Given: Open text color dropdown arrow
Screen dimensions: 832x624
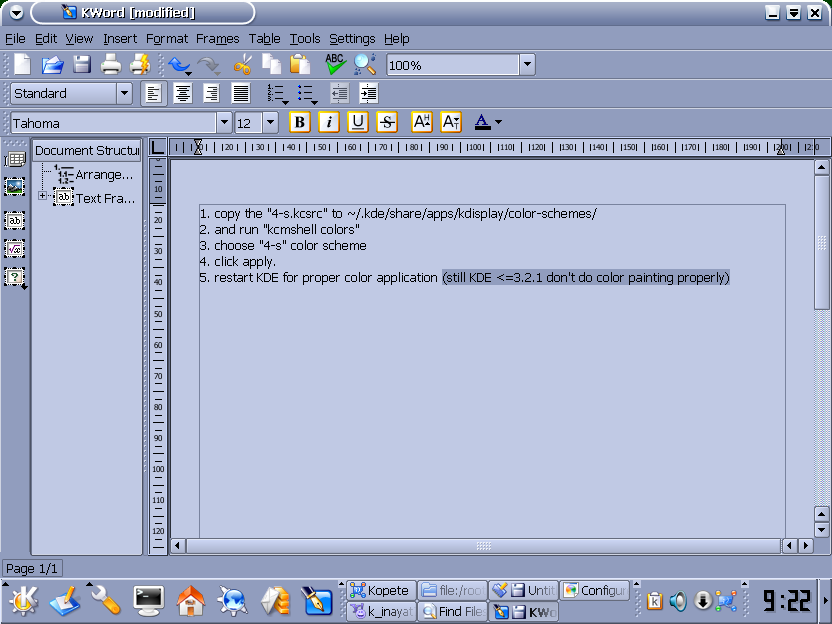Looking at the screenshot, I should [x=498, y=123].
